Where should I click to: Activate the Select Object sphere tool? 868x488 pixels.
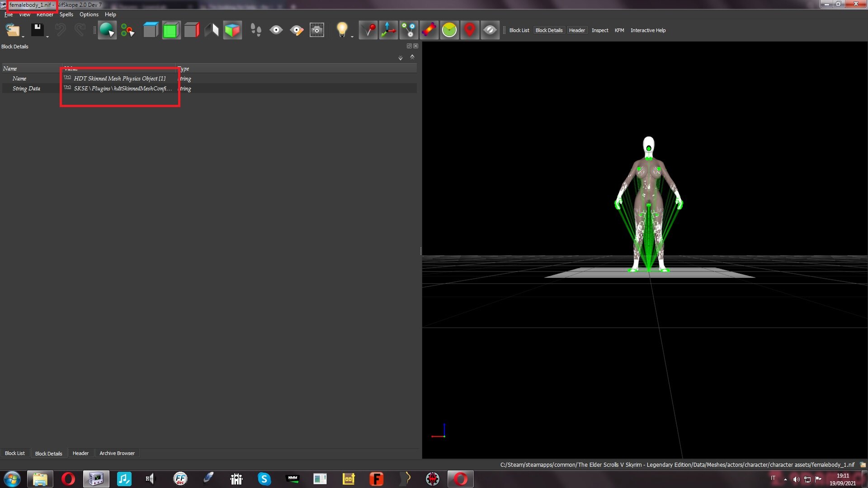pos(107,30)
